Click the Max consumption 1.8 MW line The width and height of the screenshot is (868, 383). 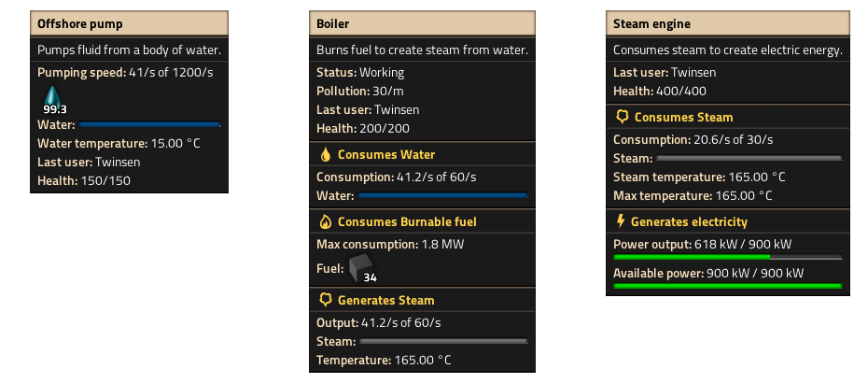click(x=390, y=245)
